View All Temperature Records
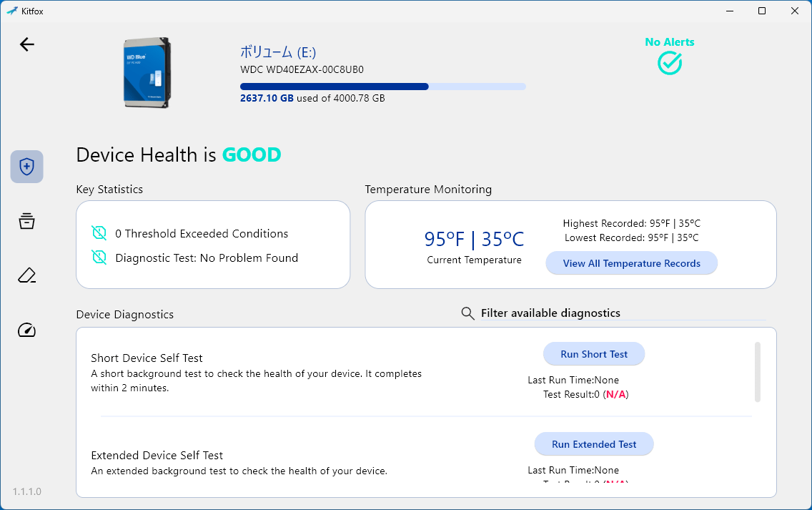This screenshot has height=510, width=812. tap(632, 263)
